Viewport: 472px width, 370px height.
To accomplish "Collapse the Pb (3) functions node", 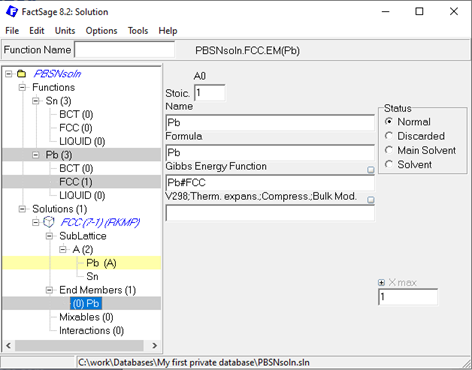I will pyautogui.click(x=36, y=155).
